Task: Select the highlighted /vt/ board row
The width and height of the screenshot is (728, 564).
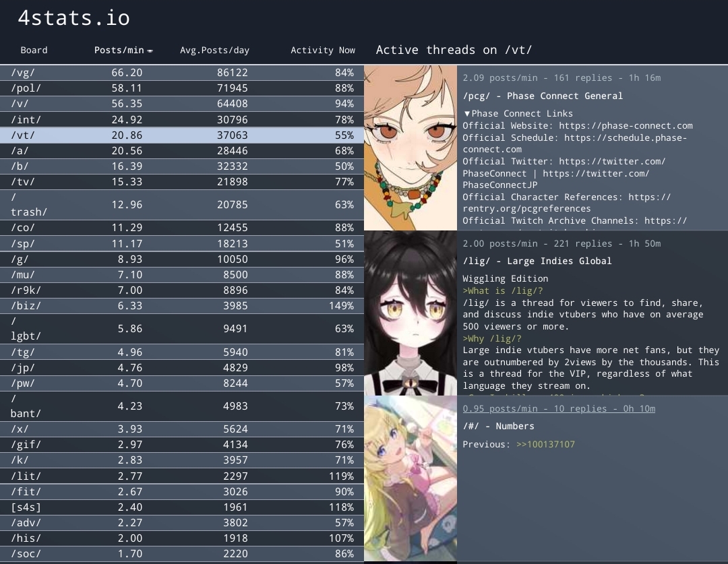Action: tap(182, 135)
